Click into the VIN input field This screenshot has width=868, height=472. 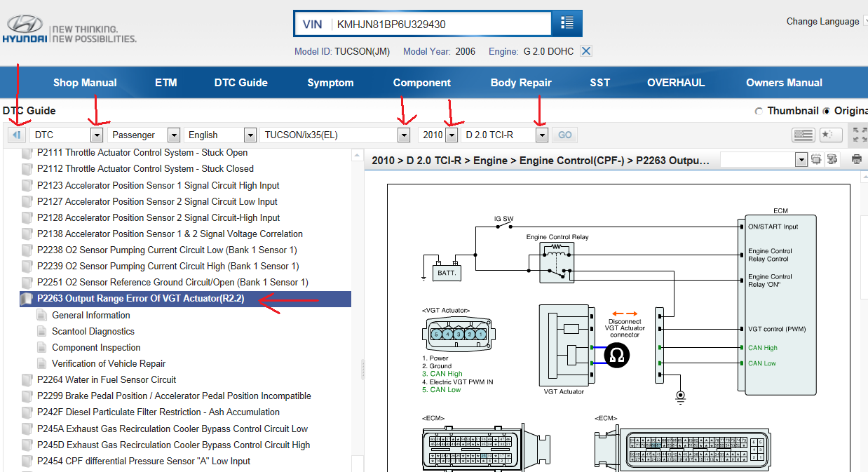coord(442,24)
